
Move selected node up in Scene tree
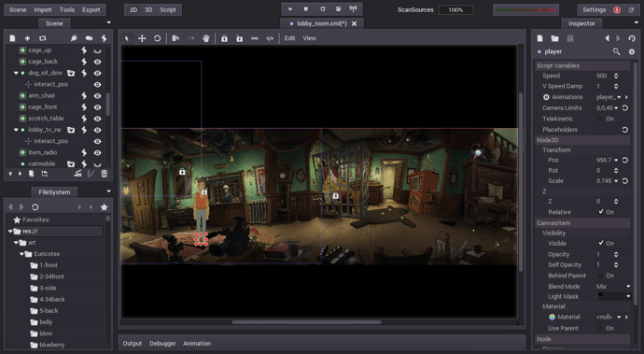pos(10,174)
